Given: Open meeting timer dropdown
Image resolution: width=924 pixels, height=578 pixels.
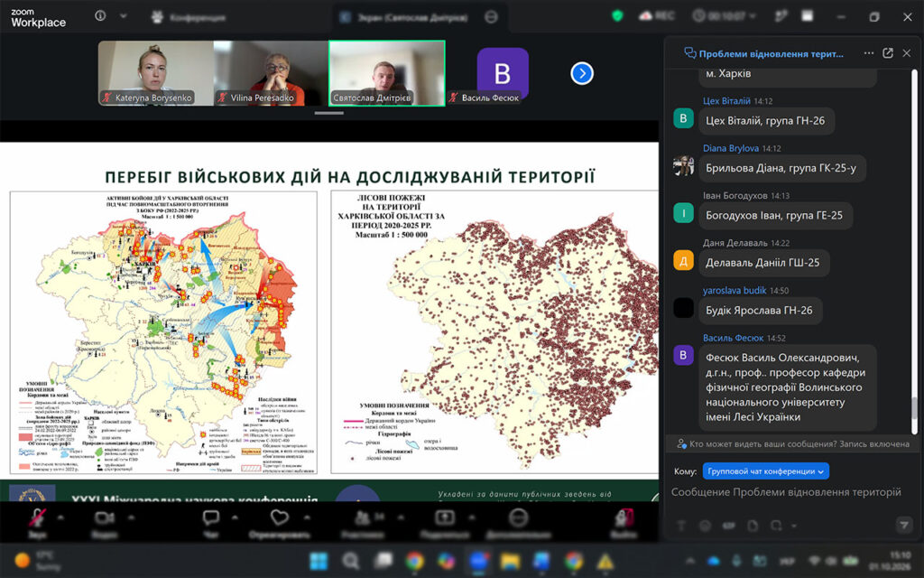Looking at the screenshot, I should click(724, 16).
